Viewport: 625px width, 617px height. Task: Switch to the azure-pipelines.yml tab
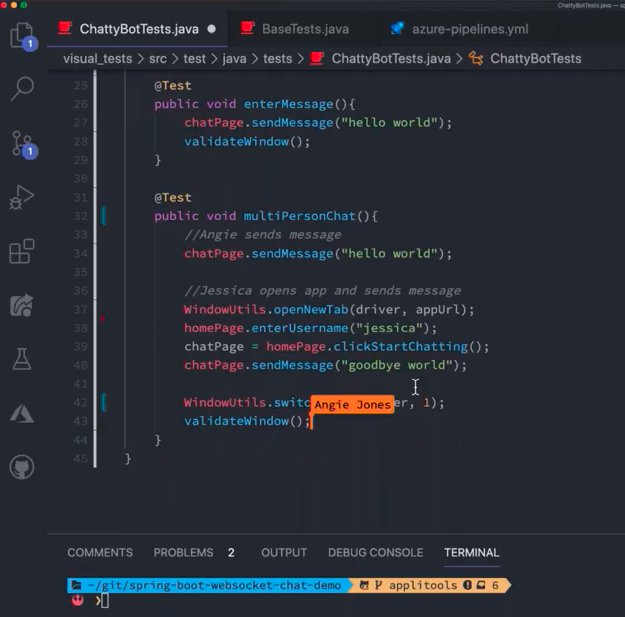(x=459, y=29)
